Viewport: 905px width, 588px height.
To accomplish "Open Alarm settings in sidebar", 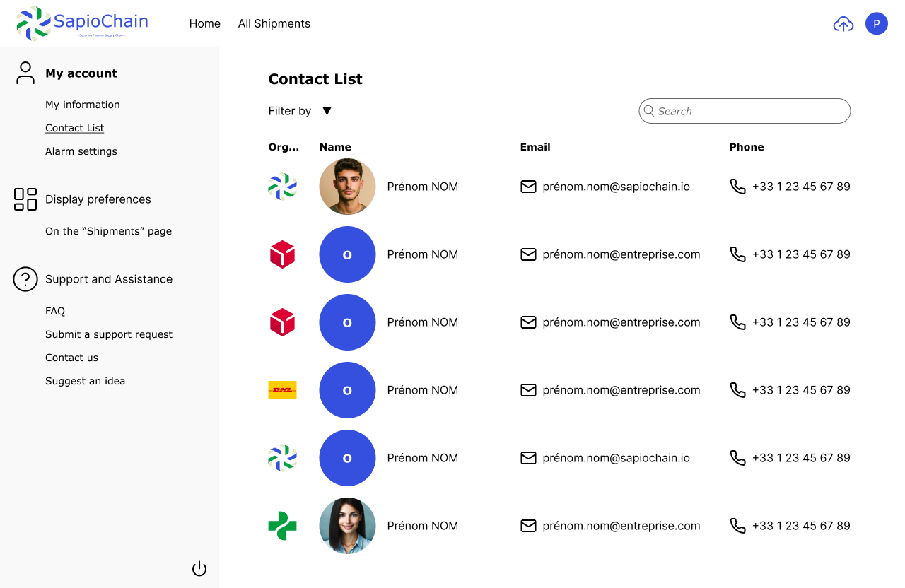I will (81, 151).
